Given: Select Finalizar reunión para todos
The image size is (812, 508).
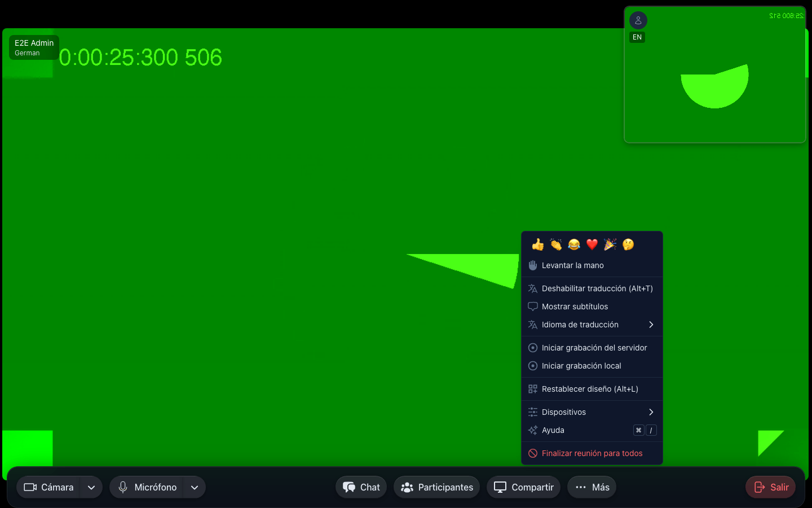Looking at the screenshot, I should tap(592, 453).
